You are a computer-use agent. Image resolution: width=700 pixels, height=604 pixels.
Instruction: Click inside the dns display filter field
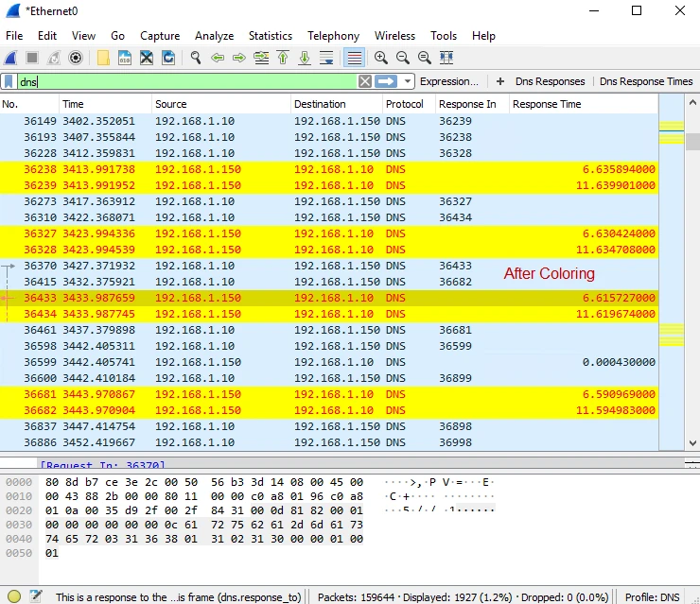click(x=189, y=81)
